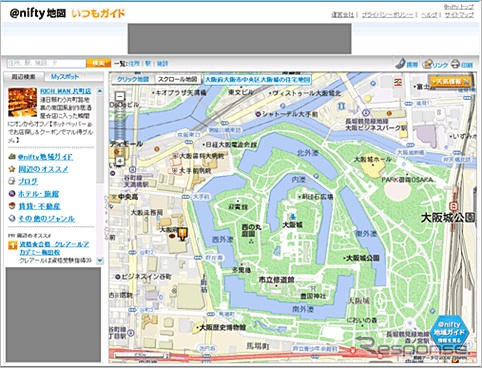Open the RICH MAN 片町店 link

click(66, 91)
